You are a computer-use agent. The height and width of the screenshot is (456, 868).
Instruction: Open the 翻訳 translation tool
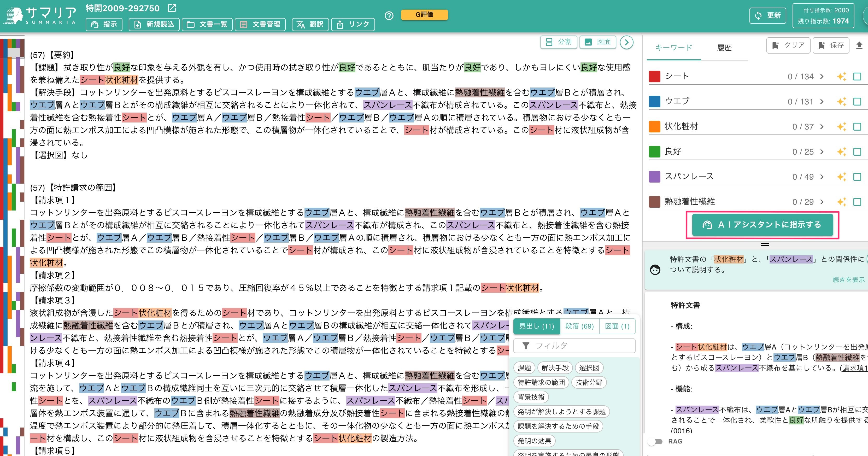[x=310, y=24]
